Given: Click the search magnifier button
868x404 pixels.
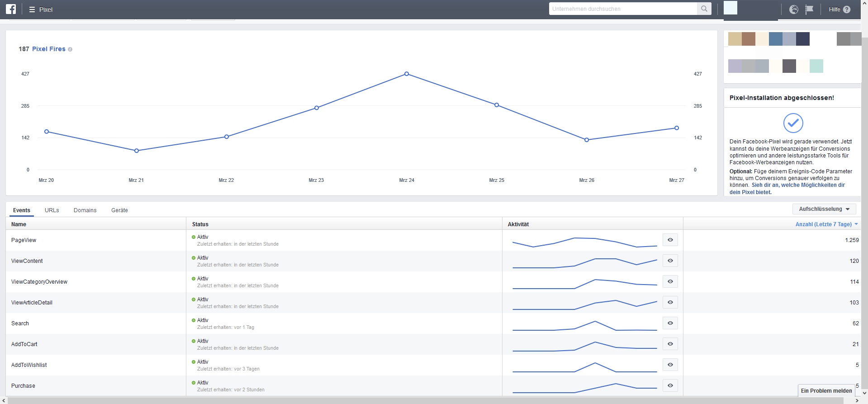Looking at the screenshot, I should click(704, 9).
